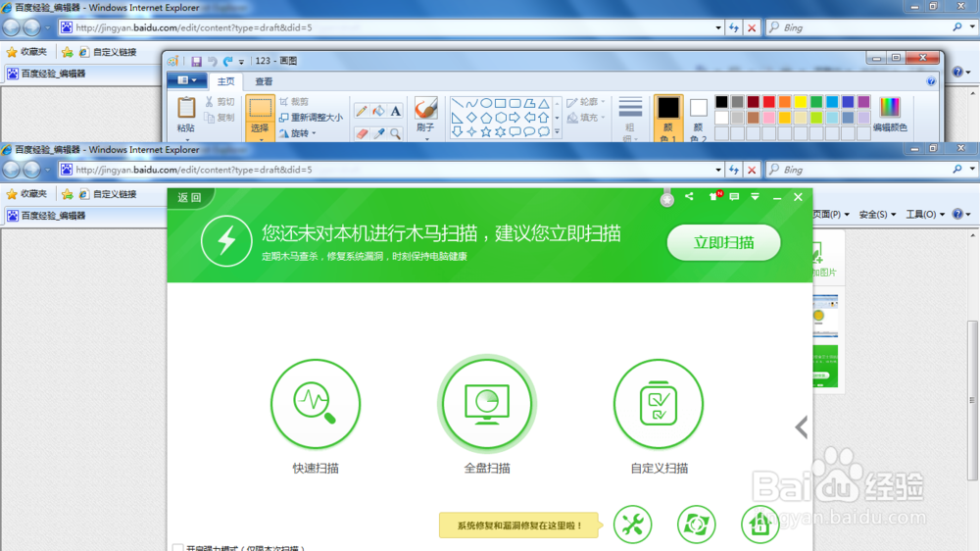This screenshot has height=551, width=980.
Task: Click the medal icon in green header
Action: [x=666, y=199]
